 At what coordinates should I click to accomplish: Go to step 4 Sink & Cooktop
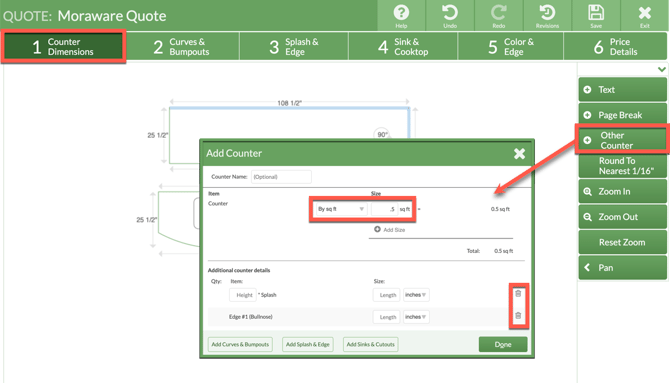(x=403, y=47)
